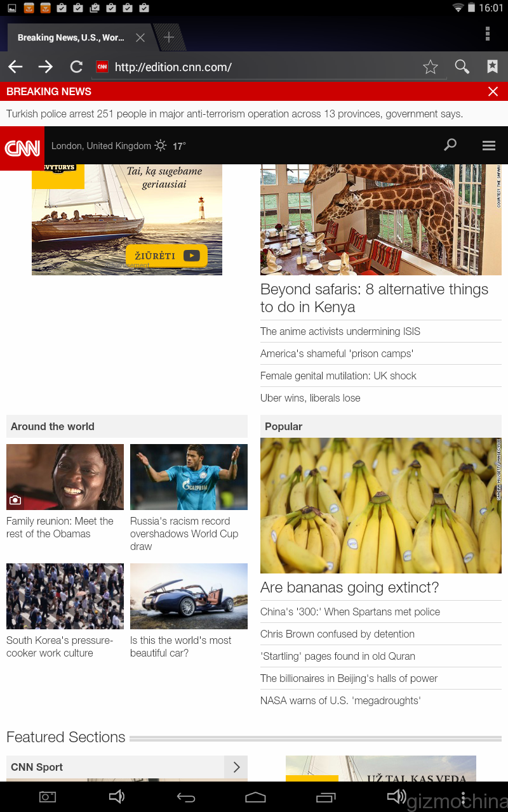Open browser search magnifier in toolbar

coord(462,67)
